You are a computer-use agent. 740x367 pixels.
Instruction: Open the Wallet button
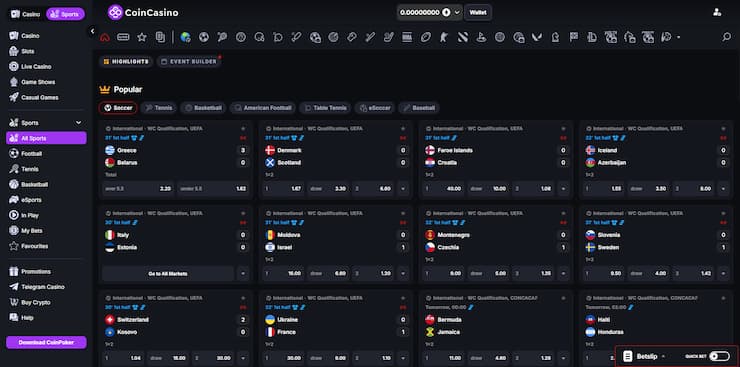(478, 13)
